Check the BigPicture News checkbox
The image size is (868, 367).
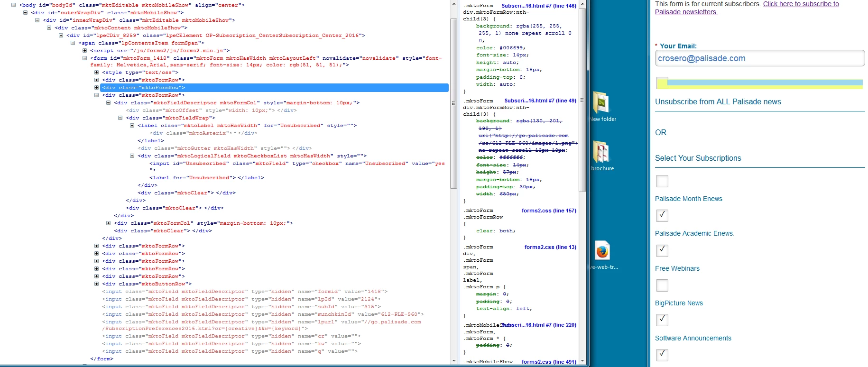coord(662,285)
